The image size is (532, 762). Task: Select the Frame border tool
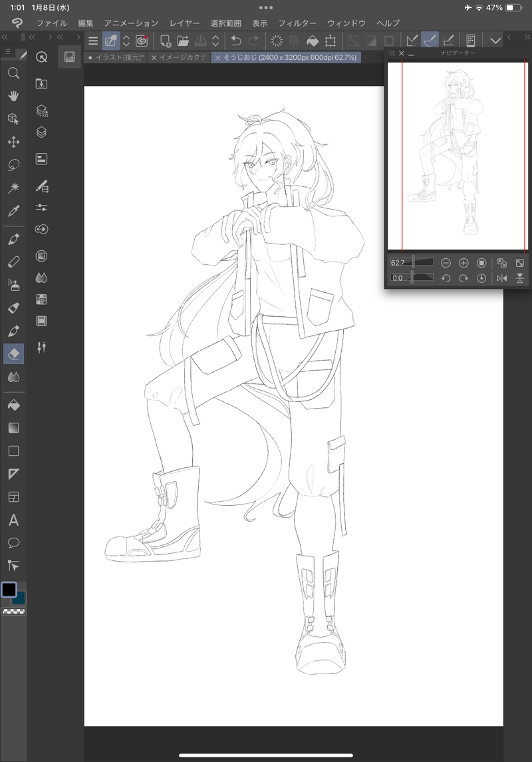pyautogui.click(x=13, y=496)
